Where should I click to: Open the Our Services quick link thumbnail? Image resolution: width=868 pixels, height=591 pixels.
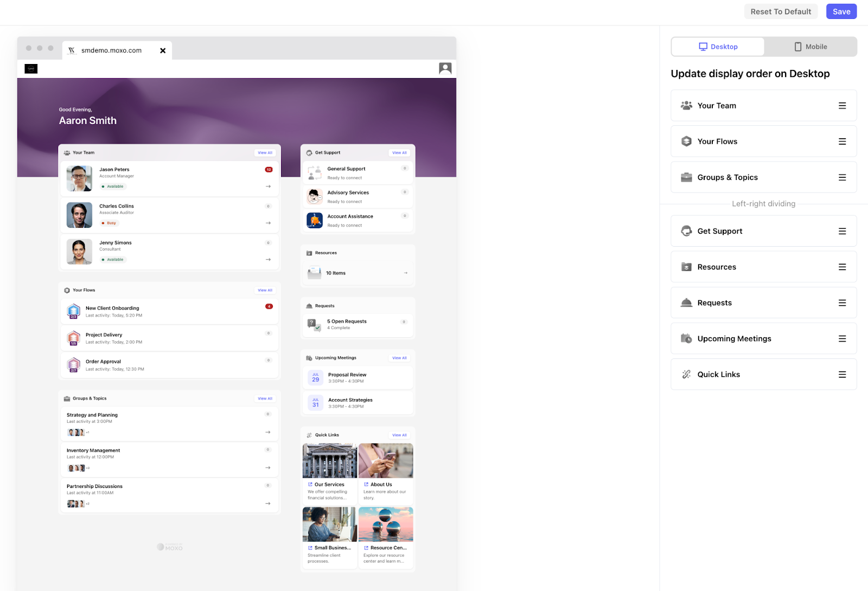(x=330, y=461)
